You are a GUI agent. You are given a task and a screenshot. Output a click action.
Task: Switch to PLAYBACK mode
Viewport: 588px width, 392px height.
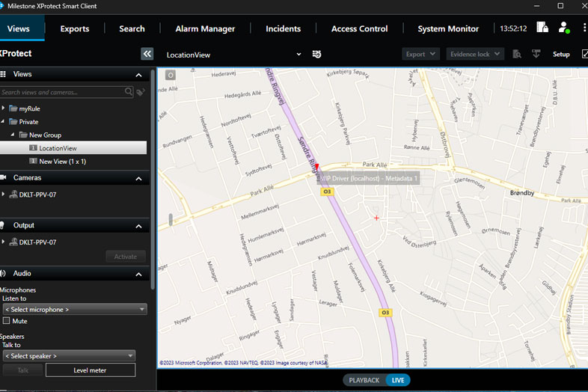[364, 380]
